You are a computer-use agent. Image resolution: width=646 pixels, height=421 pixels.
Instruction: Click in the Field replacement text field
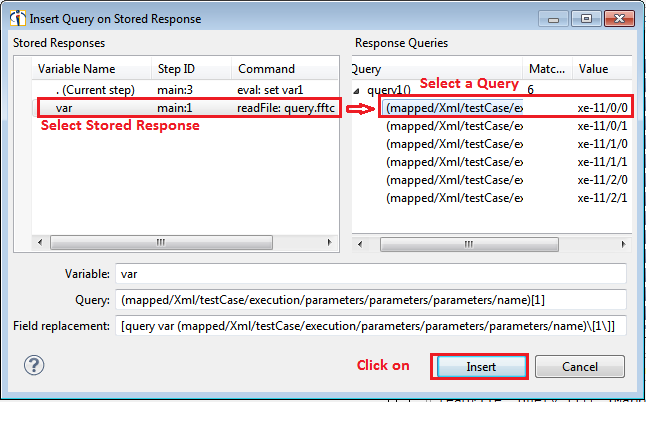click(370, 326)
